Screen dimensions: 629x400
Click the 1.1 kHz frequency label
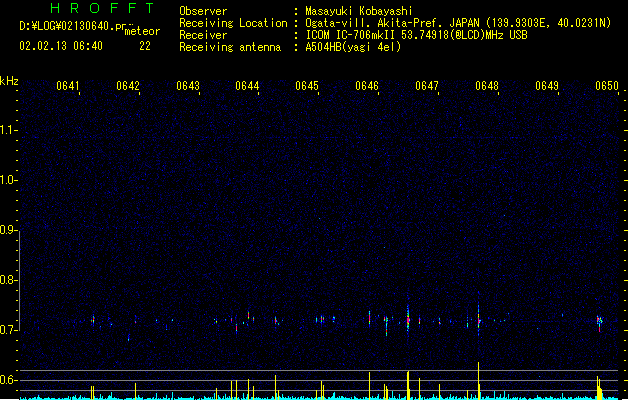tap(8, 130)
